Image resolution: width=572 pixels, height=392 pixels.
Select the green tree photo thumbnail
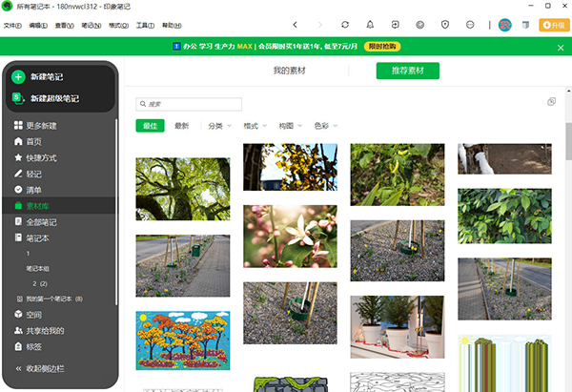(x=183, y=189)
